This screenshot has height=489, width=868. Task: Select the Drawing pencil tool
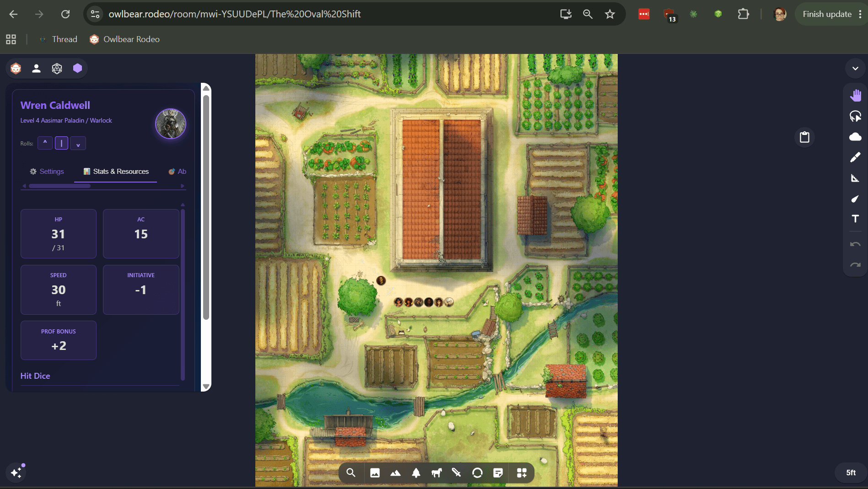pos(855,157)
